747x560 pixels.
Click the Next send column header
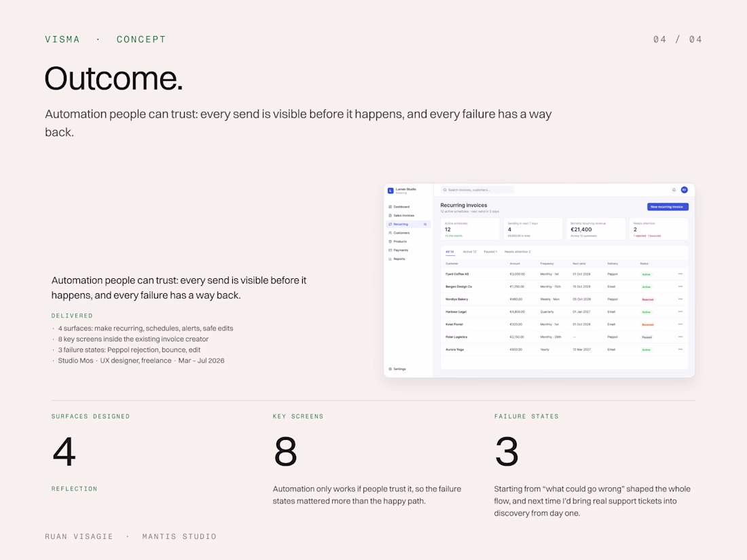[x=579, y=263]
